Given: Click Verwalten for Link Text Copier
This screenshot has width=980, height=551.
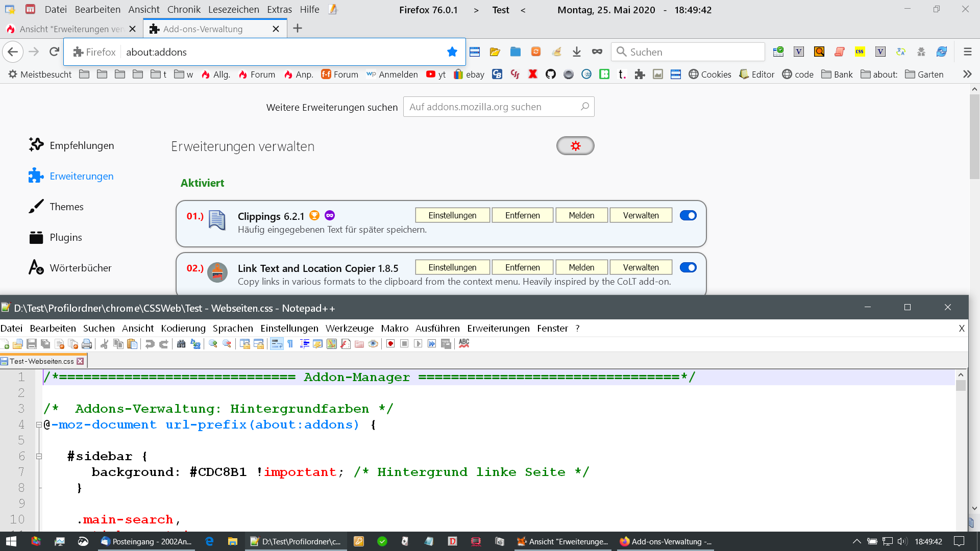Looking at the screenshot, I should point(640,267).
